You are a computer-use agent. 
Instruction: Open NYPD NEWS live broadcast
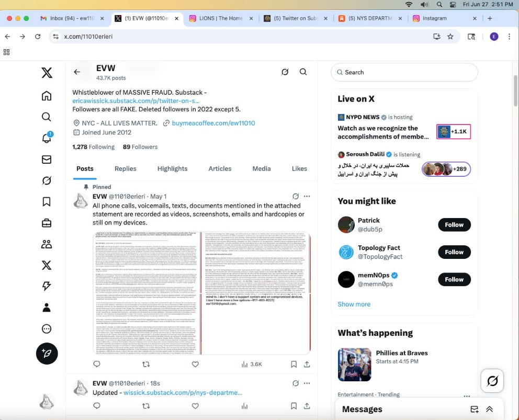(x=404, y=127)
